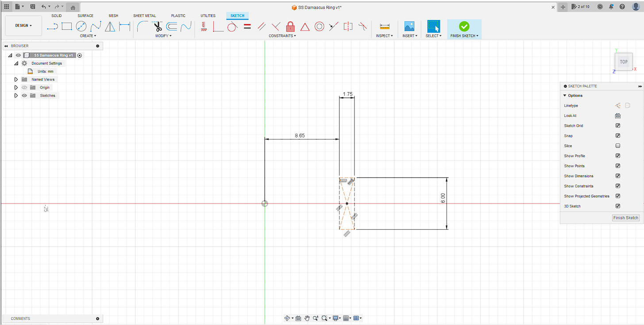This screenshot has height=325, width=644.
Task: Choose the Concentric constraint icon
Action: click(x=319, y=27)
